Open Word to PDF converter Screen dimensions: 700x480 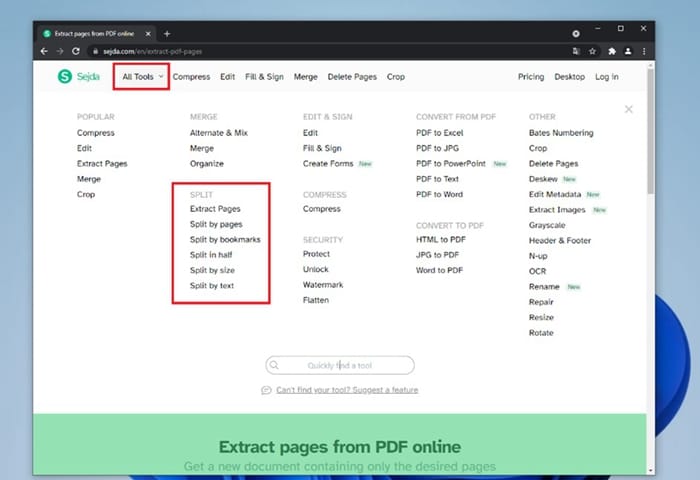coord(439,270)
